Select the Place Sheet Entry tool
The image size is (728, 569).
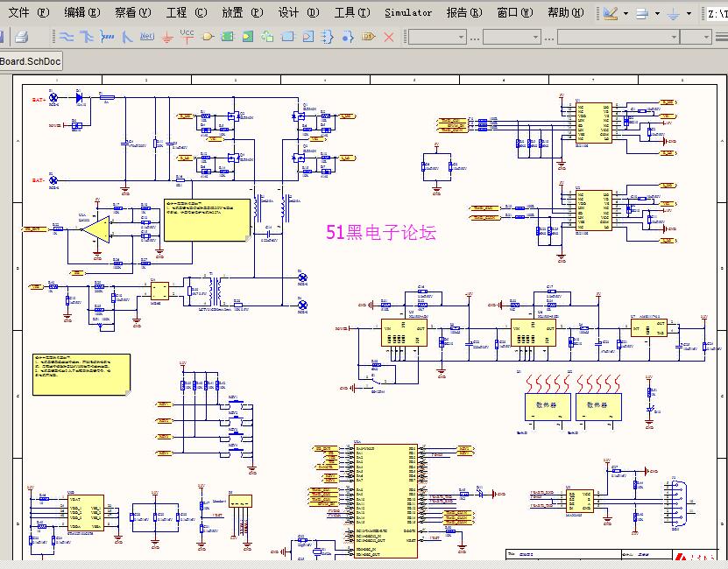tap(248, 37)
